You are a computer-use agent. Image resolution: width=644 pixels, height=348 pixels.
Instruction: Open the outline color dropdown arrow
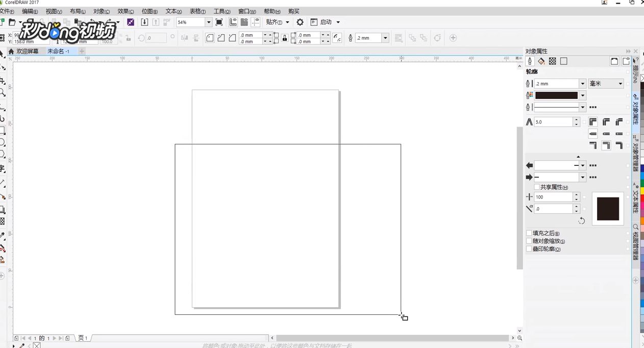pyautogui.click(x=582, y=95)
